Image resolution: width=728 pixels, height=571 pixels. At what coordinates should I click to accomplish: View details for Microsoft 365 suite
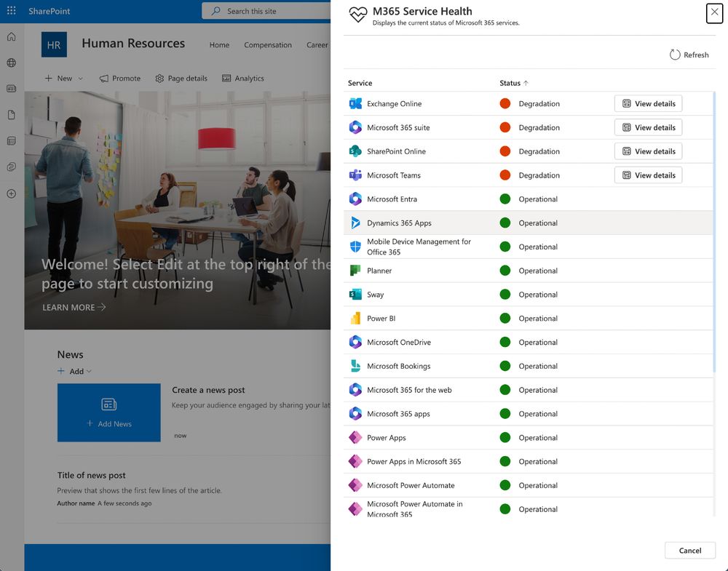[x=648, y=127]
